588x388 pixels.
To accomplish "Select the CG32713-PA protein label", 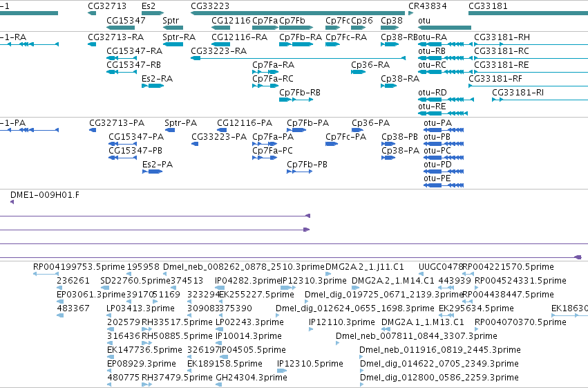I will pyautogui.click(x=117, y=123).
